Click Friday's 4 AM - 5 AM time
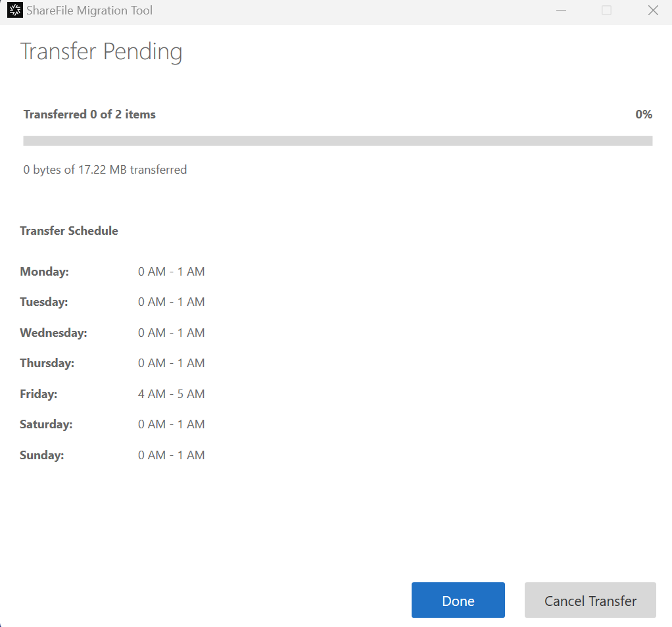Viewport: 672px width, 627px height. (172, 393)
